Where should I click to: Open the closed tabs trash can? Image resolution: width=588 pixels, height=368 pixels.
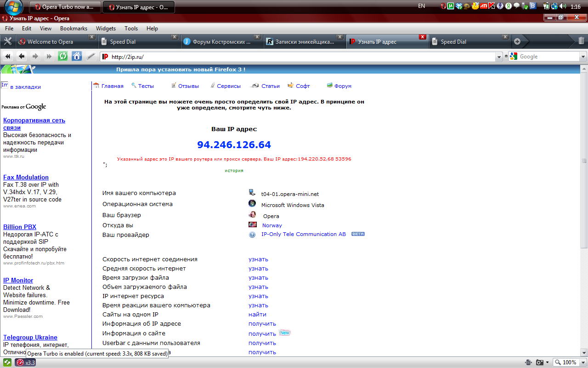pos(581,41)
